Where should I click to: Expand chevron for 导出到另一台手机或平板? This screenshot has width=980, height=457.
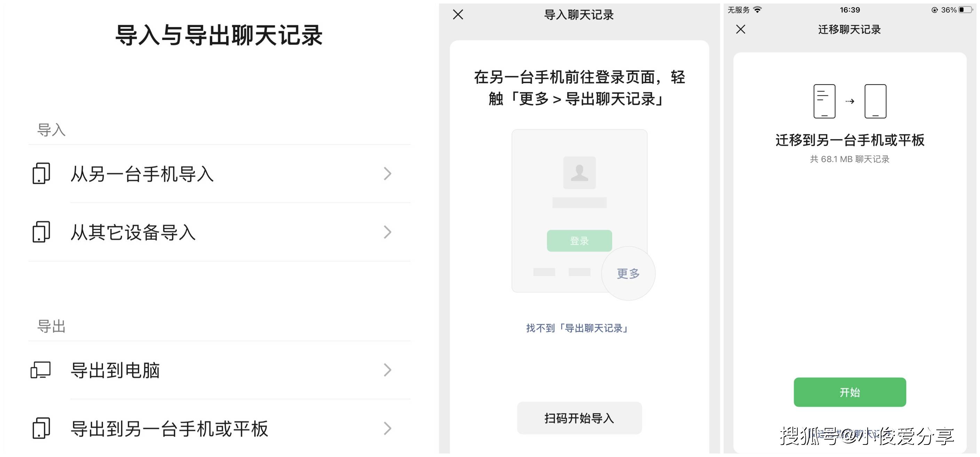coord(387,428)
